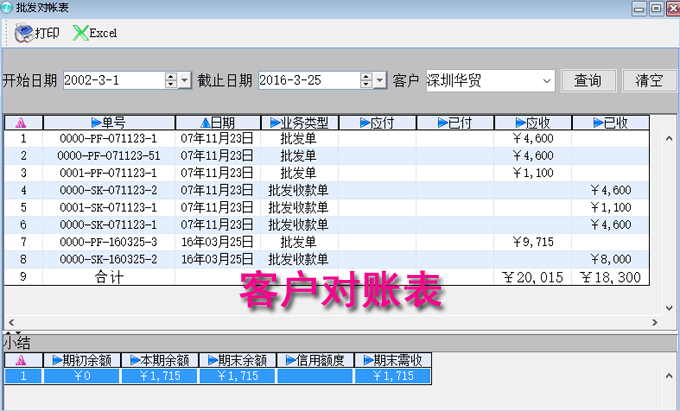Click the 合计 totals row label
The width and height of the screenshot is (680, 411).
(x=109, y=277)
